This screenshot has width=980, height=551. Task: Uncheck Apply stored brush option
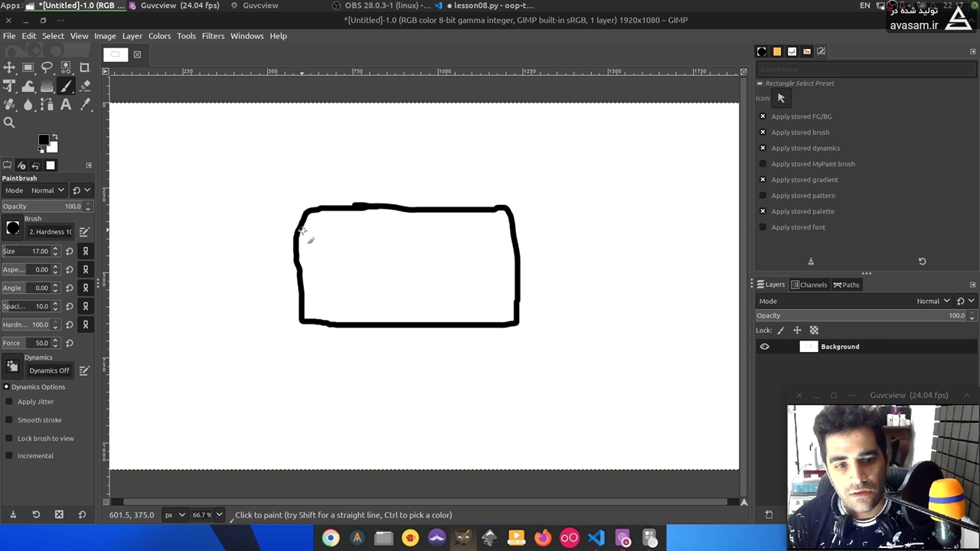click(x=763, y=132)
